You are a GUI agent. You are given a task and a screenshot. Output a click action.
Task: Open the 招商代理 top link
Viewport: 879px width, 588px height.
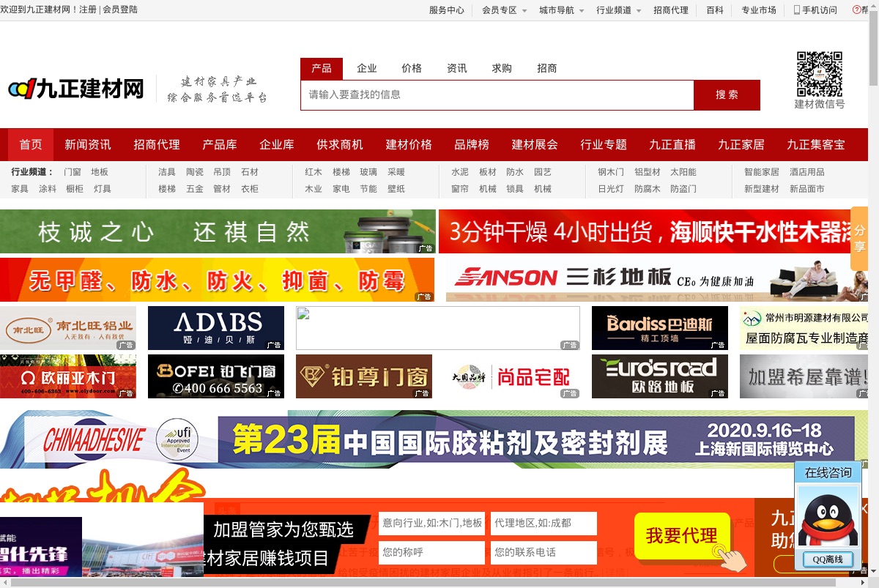pyautogui.click(x=671, y=10)
